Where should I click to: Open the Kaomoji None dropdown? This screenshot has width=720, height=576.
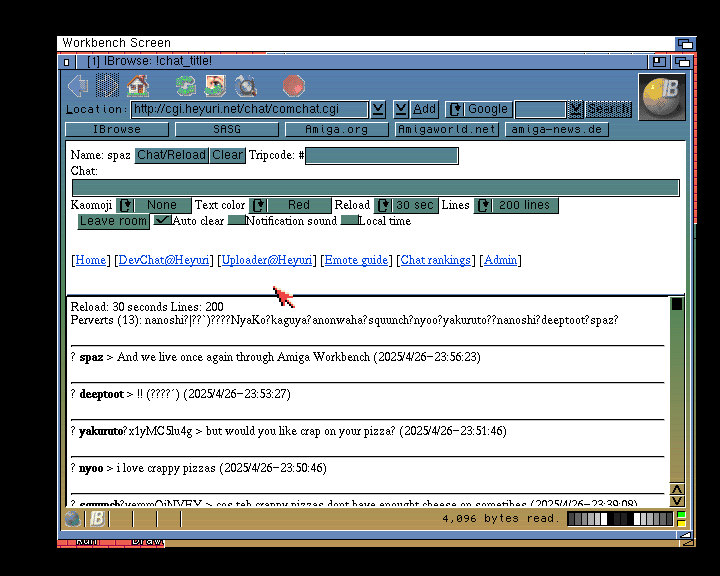(153, 205)
